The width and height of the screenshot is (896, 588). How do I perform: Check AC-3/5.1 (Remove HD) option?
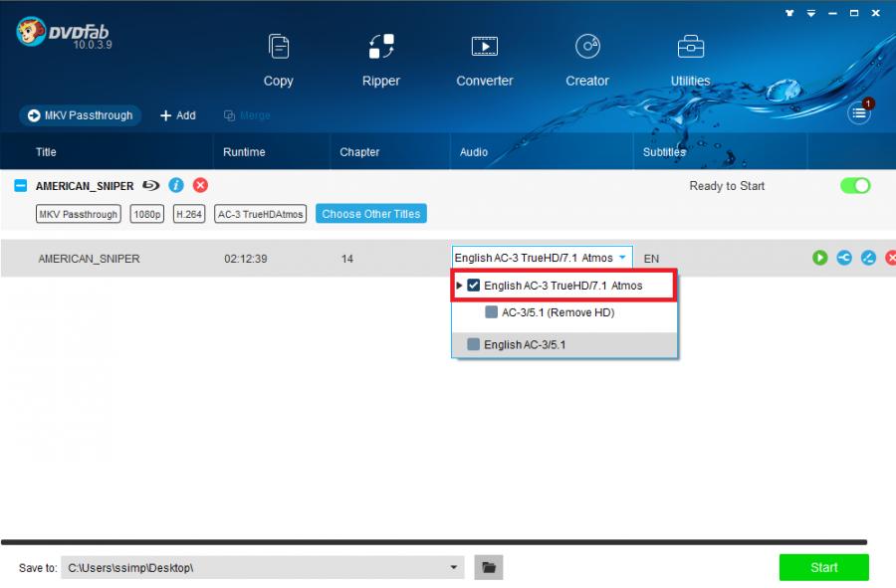pyautogui.click(x=491, y=312)
